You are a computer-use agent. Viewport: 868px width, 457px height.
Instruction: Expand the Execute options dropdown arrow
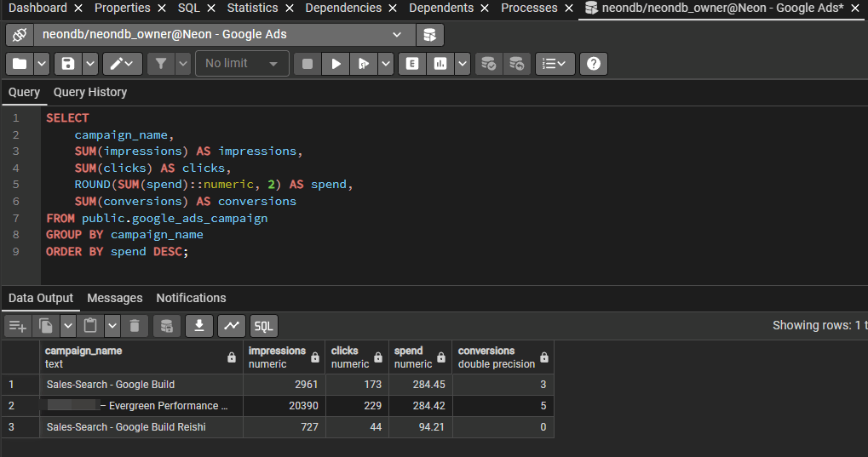[x=386, y=64]
